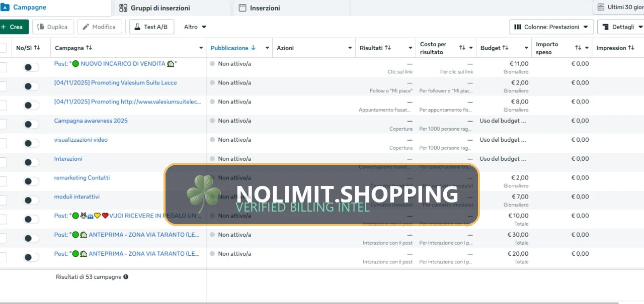This screenshot has width=644, height=304.
Task: Open Pubblicazione column dropdown arrow
Action: 267,48
